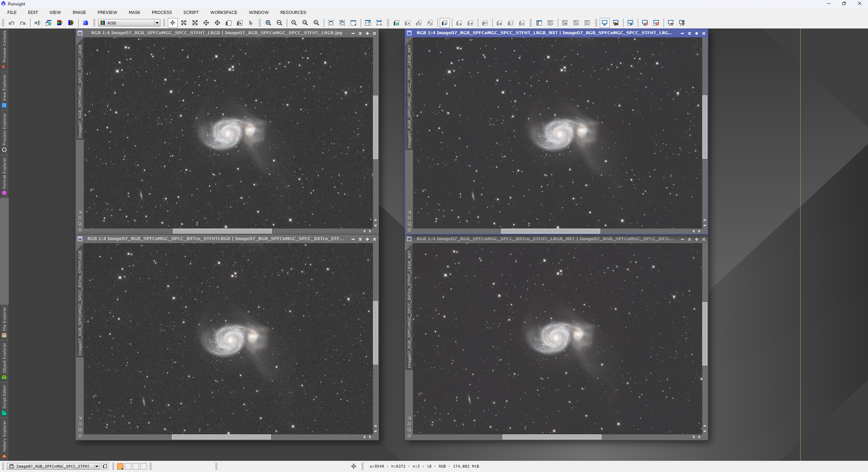
Task: Click the screen icon with number 24
Action: coord(616,23)
